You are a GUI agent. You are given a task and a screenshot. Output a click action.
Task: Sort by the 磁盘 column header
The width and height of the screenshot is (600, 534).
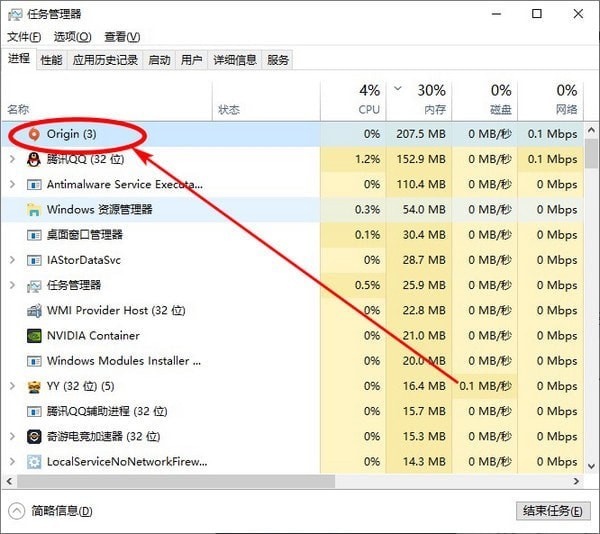[485, 101]
